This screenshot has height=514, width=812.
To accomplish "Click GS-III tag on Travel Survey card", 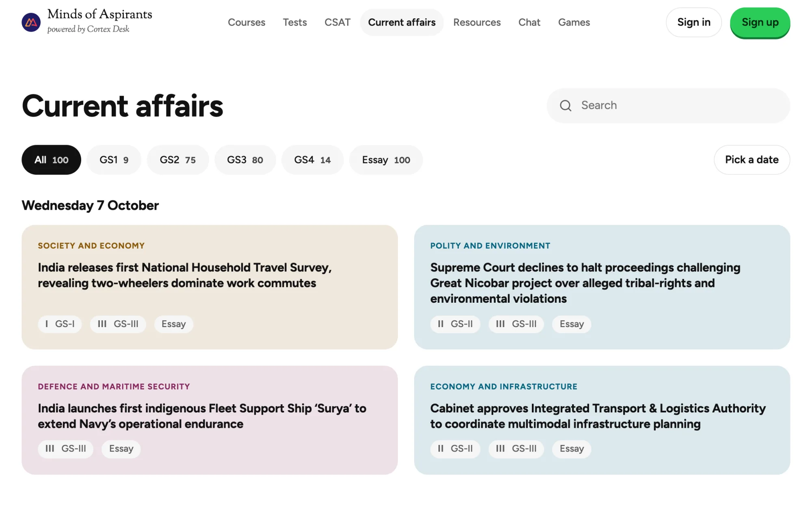I will point(118,324).
